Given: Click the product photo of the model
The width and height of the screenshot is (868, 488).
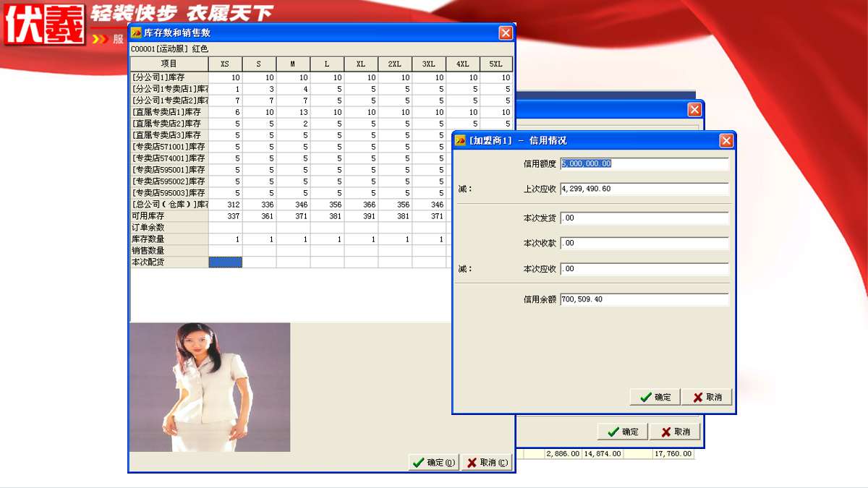Looking at the screenshot, I should (210, 387).
